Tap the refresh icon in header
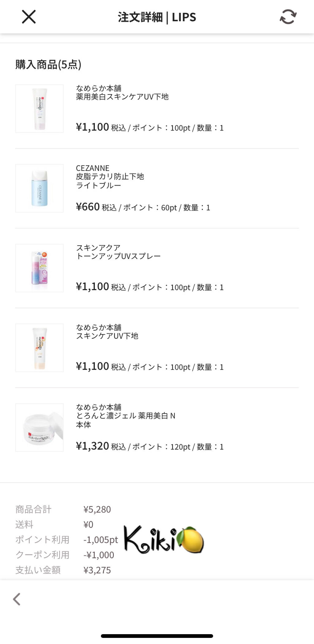314x644 pixels. (x=288, y=17)
